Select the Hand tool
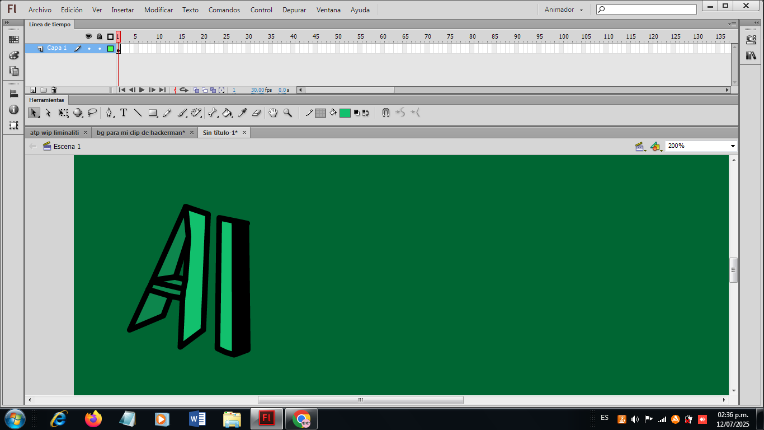This screenshot has height=430, width=764. pyautogui.click(x=273, y=113)
